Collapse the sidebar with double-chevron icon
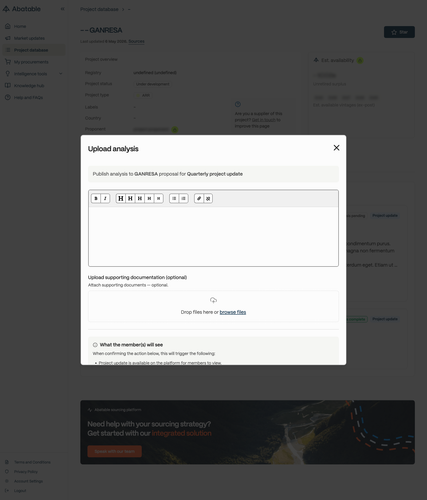 point(62,9)
